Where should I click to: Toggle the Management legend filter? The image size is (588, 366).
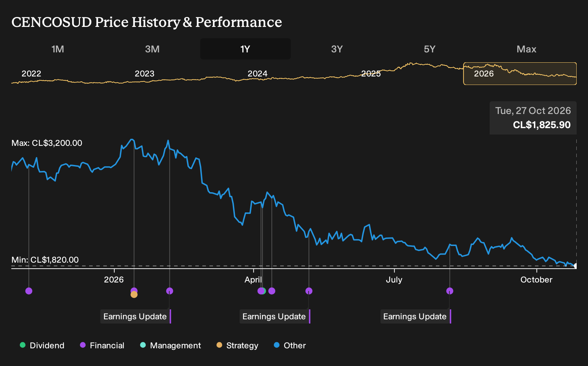coord(170,345)
